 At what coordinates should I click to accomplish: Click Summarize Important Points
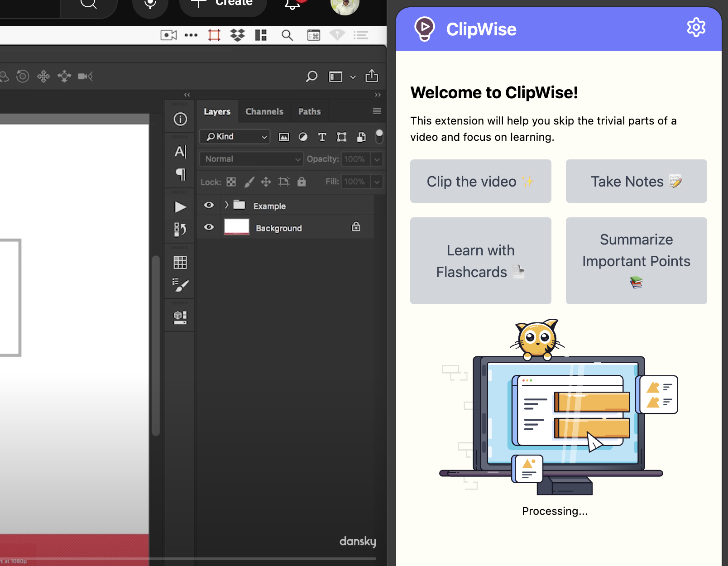point(636,261)
